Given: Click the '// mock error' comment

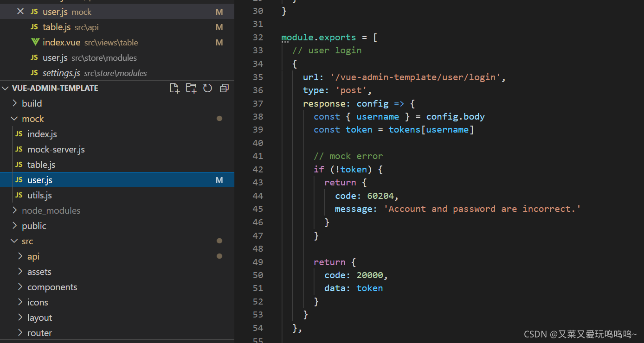Looking at the screenshot, I should tap(348, 156).
